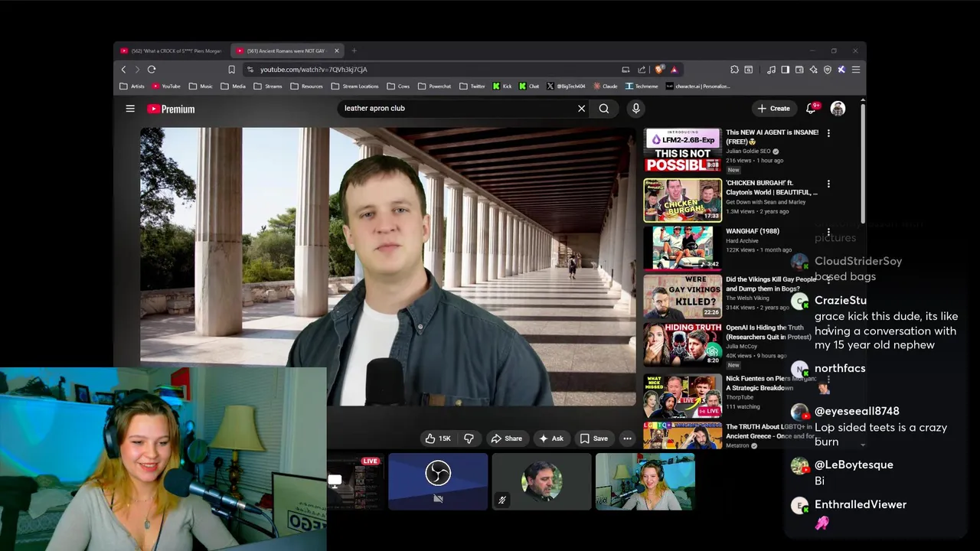
Task: Click the main video player
Action: point(387,266)
